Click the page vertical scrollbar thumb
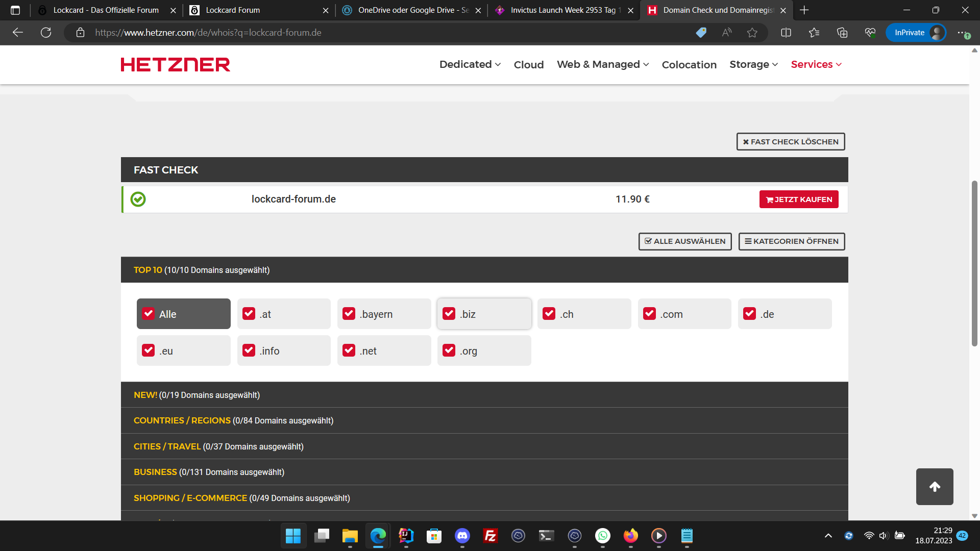980x551 pixels. pyautogui.click(x=974, y=264)
